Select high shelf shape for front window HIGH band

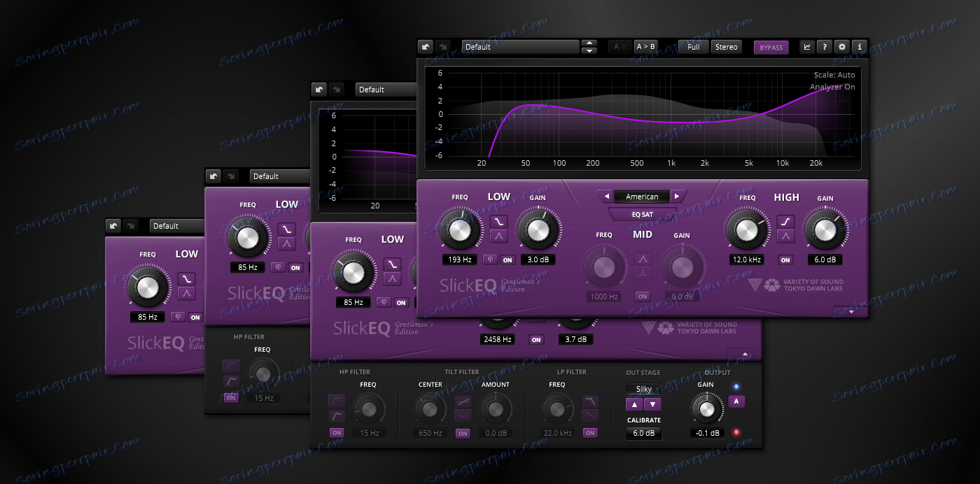pyautogui.click(x=785, y=221)
